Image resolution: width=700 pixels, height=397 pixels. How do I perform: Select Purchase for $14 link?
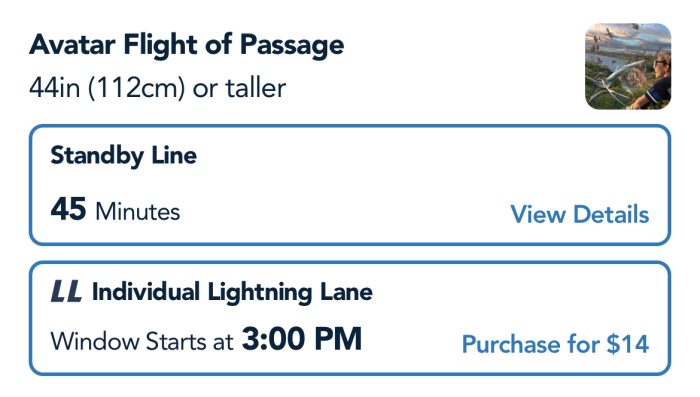(555, 344)
